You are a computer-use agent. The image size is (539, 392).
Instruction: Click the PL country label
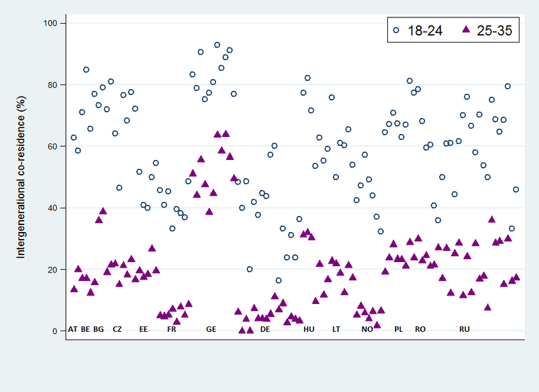398,329
